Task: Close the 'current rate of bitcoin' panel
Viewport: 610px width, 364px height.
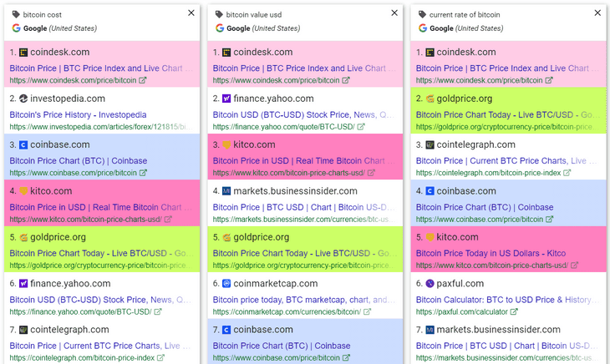Action: 597,13
